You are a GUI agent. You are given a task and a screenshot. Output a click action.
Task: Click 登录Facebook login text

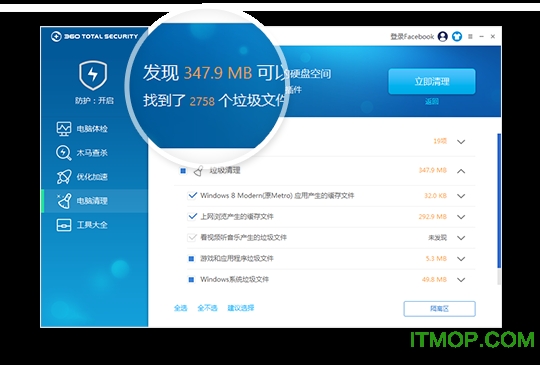412,36
